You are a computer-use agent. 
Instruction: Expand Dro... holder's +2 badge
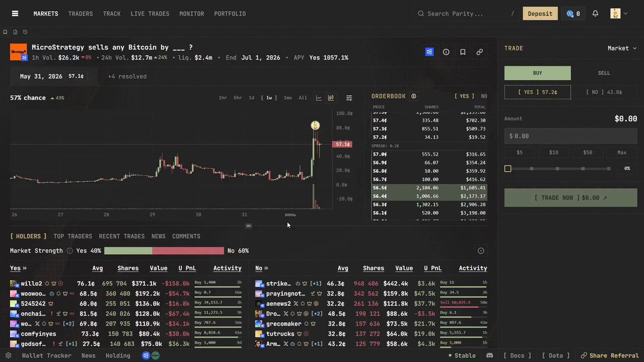(316, 314)
